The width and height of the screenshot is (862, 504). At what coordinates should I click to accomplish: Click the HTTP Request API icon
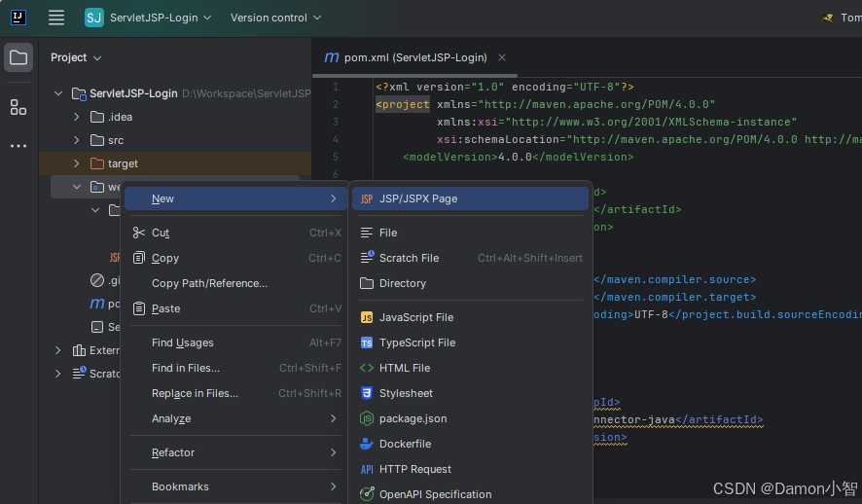click(x=367, y=469)
